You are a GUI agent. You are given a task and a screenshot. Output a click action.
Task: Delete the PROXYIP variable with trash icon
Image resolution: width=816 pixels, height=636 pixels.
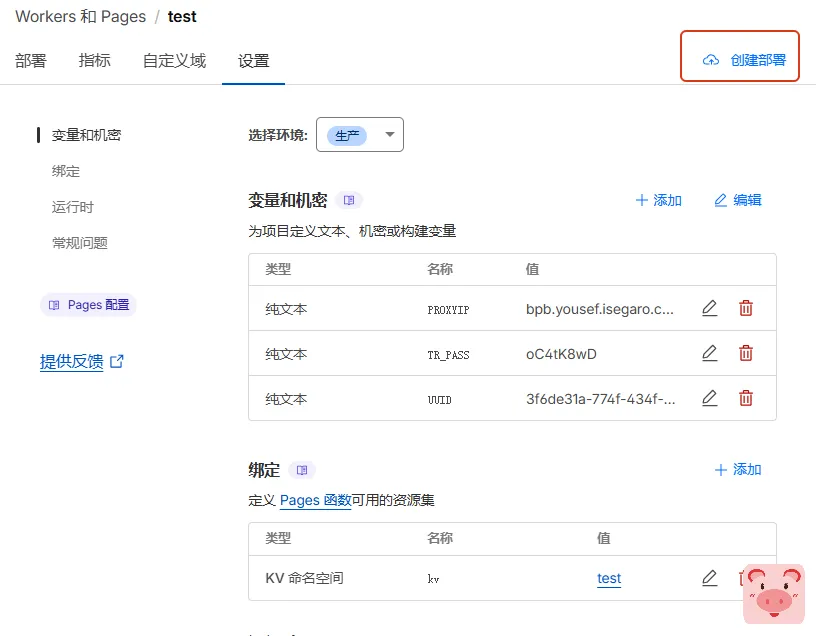click(x=745, y=308)
